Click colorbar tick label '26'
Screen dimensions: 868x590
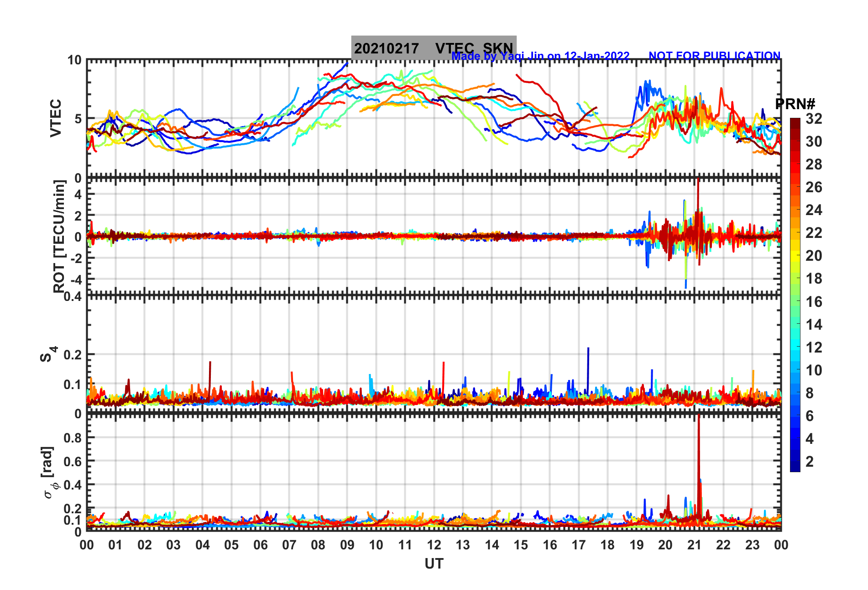point(814,187)
